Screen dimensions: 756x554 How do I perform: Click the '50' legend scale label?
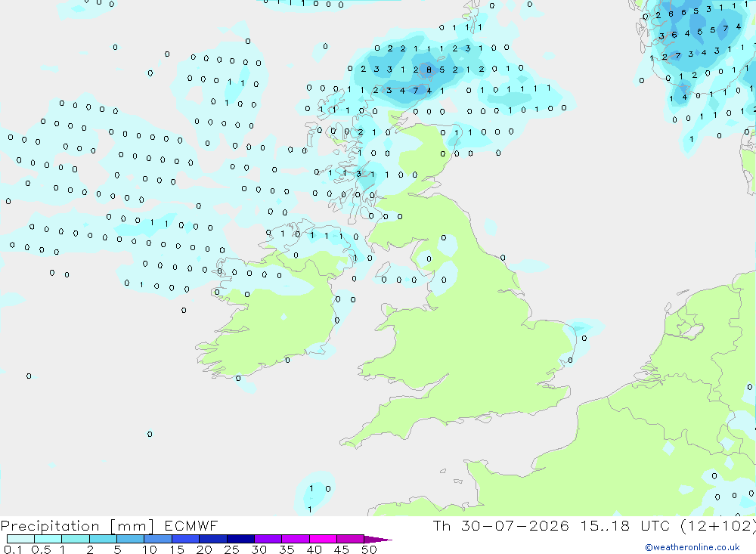(x=369, y=549)
